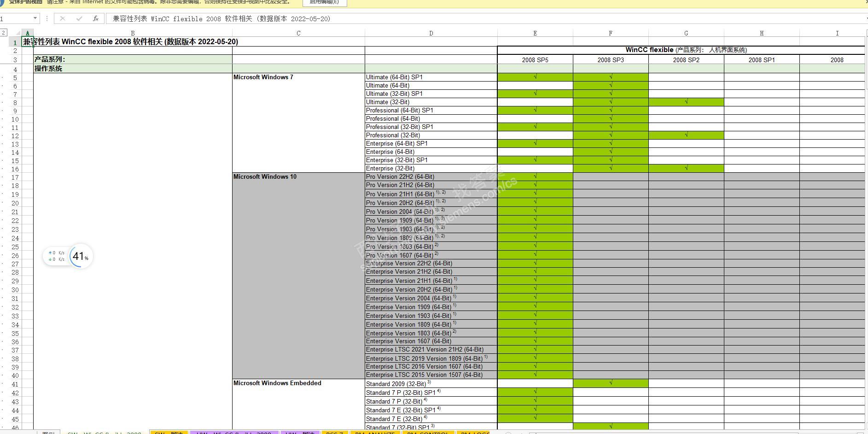868x434 pixels.
Task: Select column E header
Action: click(535, 33)
